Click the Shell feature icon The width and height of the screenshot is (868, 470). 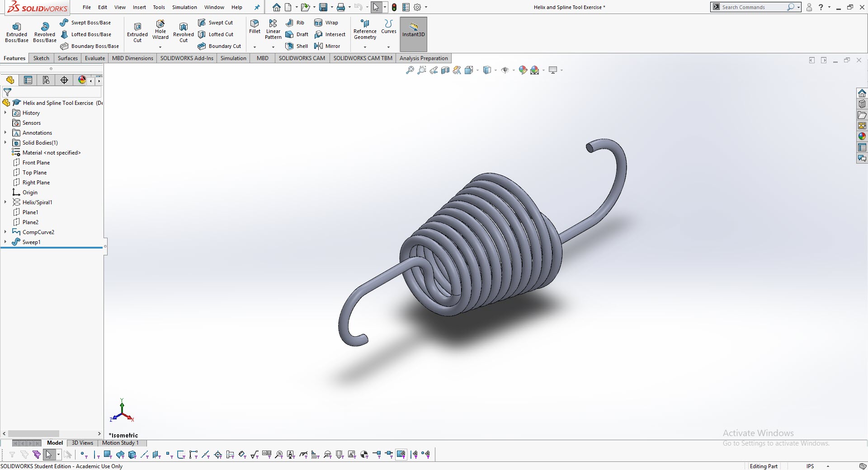tap(290, 46)
